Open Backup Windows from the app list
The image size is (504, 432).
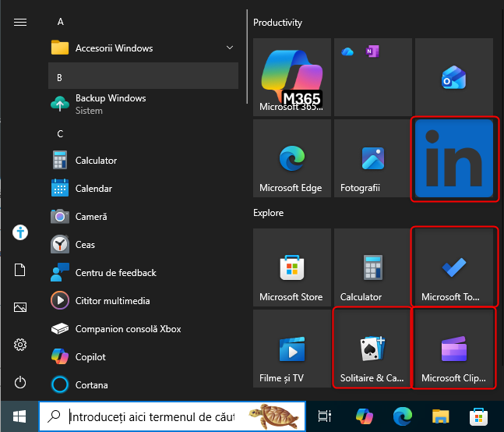tap(143, 104)
